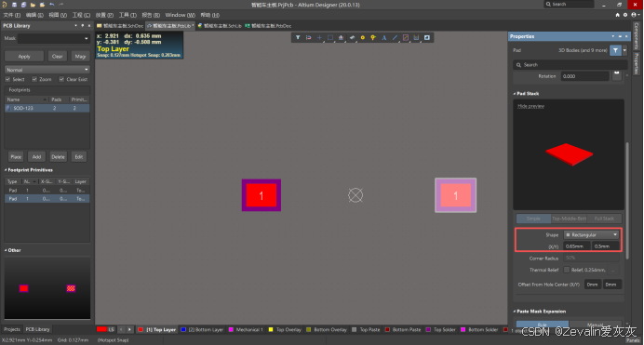644x345 pixels.
Task: Click the snapping magnet icon in active bar
Action: point(308,37)
